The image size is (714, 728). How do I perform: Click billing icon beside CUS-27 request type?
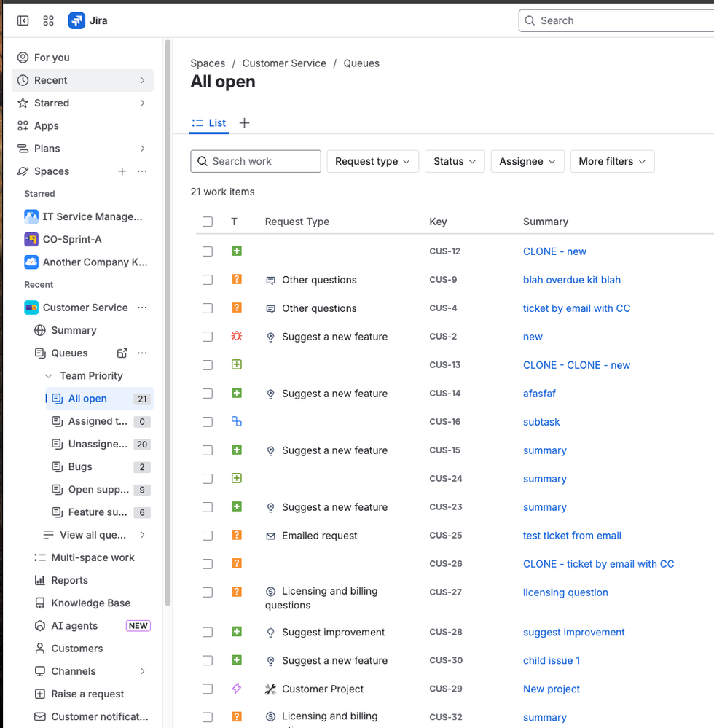pyautogui.click(x=270, y=592)
